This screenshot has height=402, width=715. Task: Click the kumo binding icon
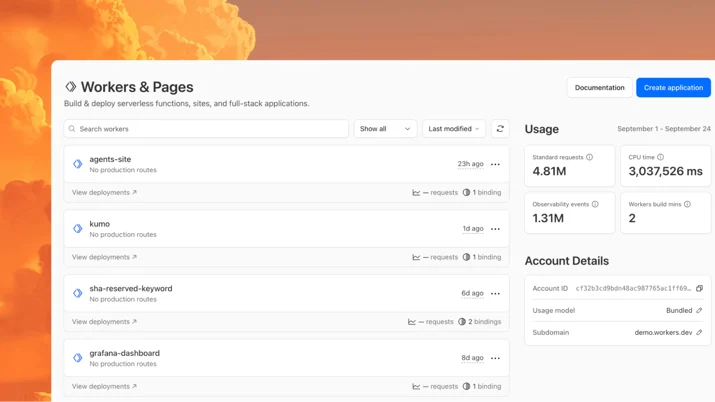pyautogui.click(x=466, y=257)
